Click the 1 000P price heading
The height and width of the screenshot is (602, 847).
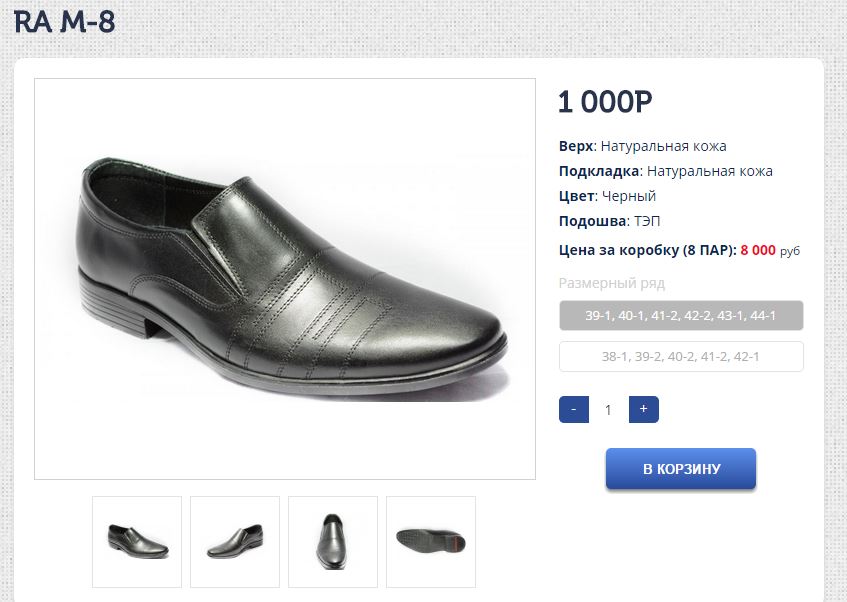[605, 102]
